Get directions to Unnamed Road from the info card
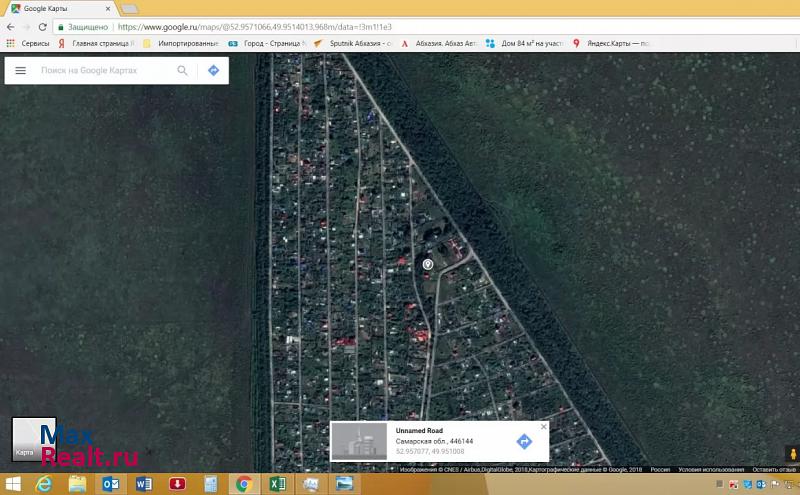Screen dimensions: 800x495 (524, 441)
